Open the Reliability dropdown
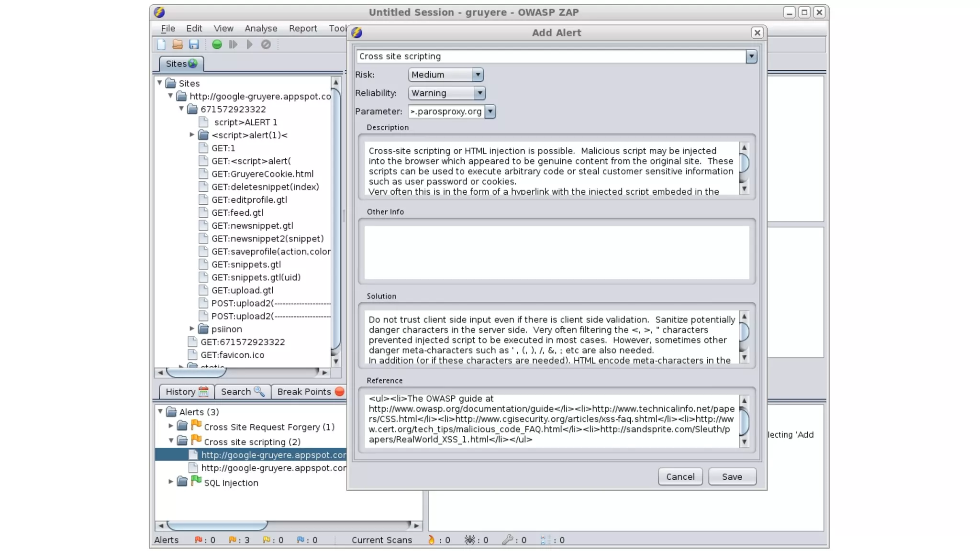This screenshot has height=551, width=980. click(x=479, y=93)
